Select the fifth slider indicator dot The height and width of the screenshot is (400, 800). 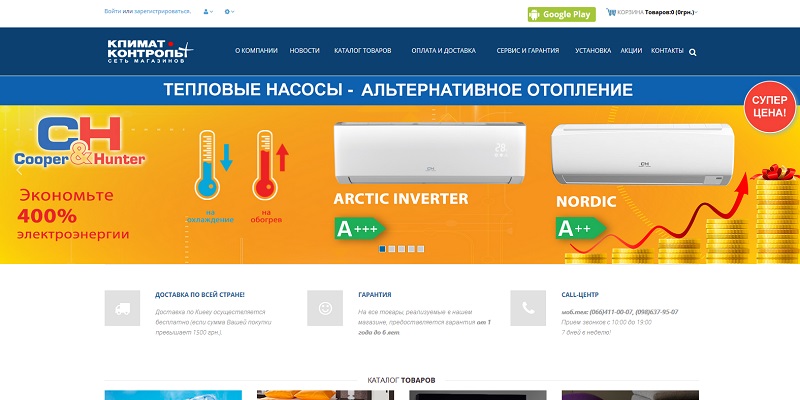420,249
